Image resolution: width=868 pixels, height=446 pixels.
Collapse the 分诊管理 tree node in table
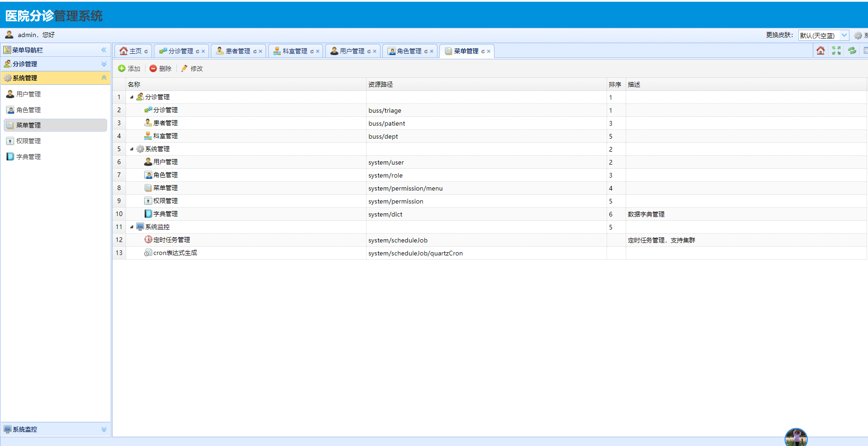(132, 97)
